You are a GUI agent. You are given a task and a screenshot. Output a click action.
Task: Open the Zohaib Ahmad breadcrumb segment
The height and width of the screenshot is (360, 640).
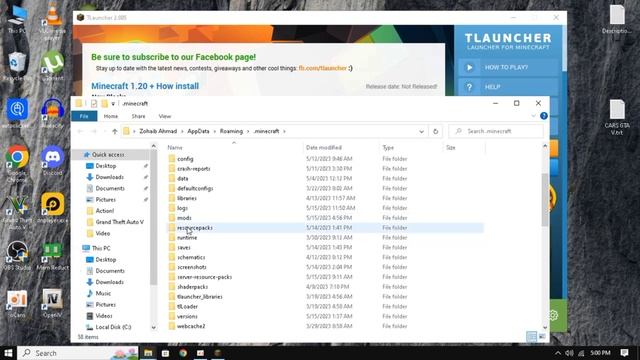(x=158, y=131)
